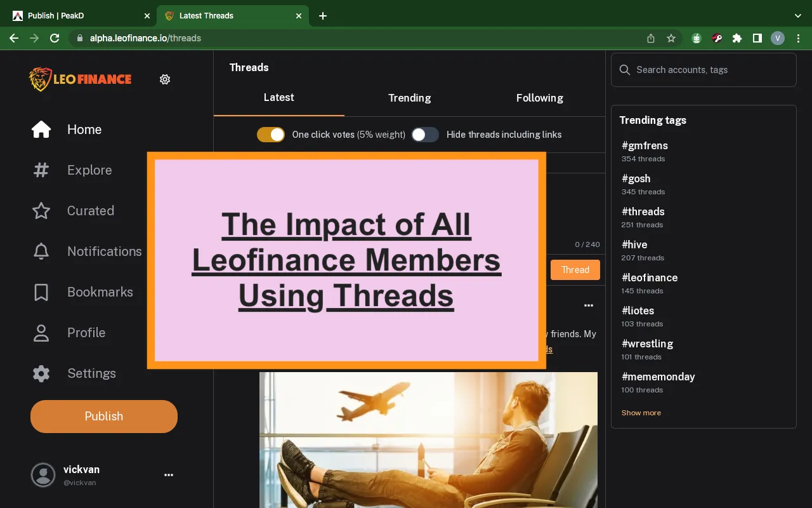Click the browser address bar URL
Viewport: 812px width, 508px height.
(x=145, y=38)
